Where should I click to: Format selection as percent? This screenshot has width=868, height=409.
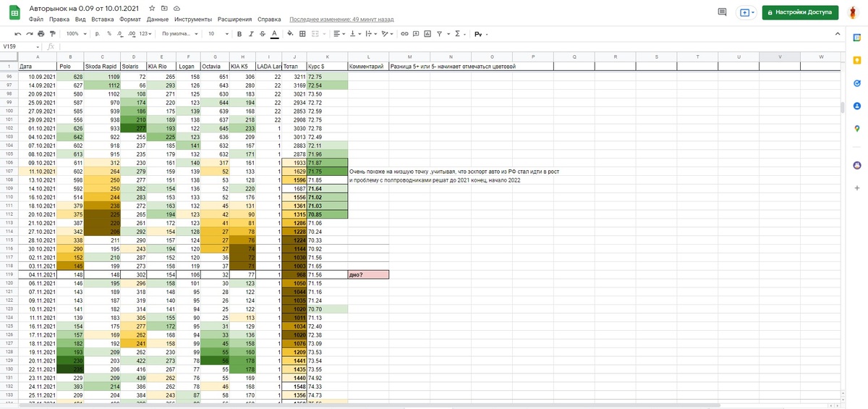(109, 33)
